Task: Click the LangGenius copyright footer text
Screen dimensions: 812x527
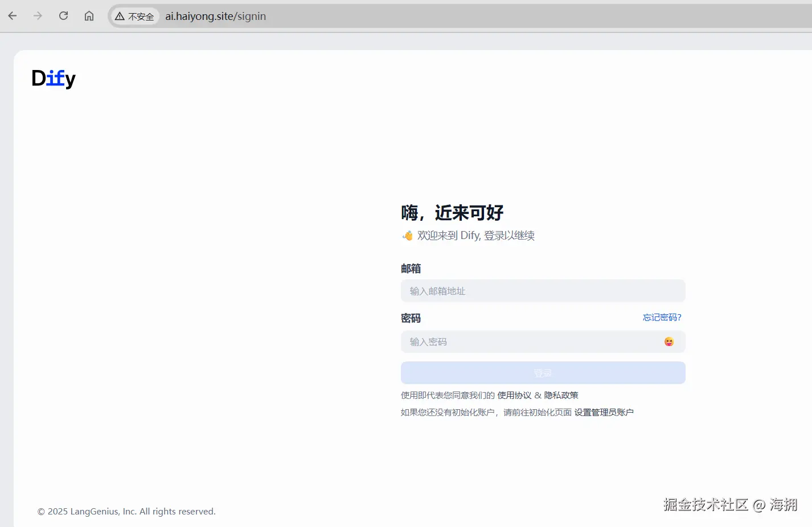Action: pyautogui.click(x=126, y=511)
